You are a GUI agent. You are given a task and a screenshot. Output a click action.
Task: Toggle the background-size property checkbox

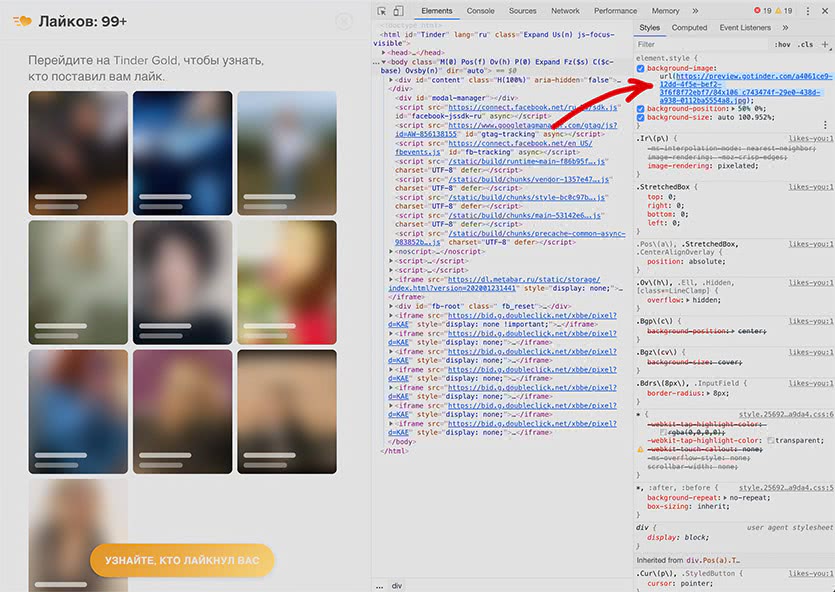click(x=641, y=117)
